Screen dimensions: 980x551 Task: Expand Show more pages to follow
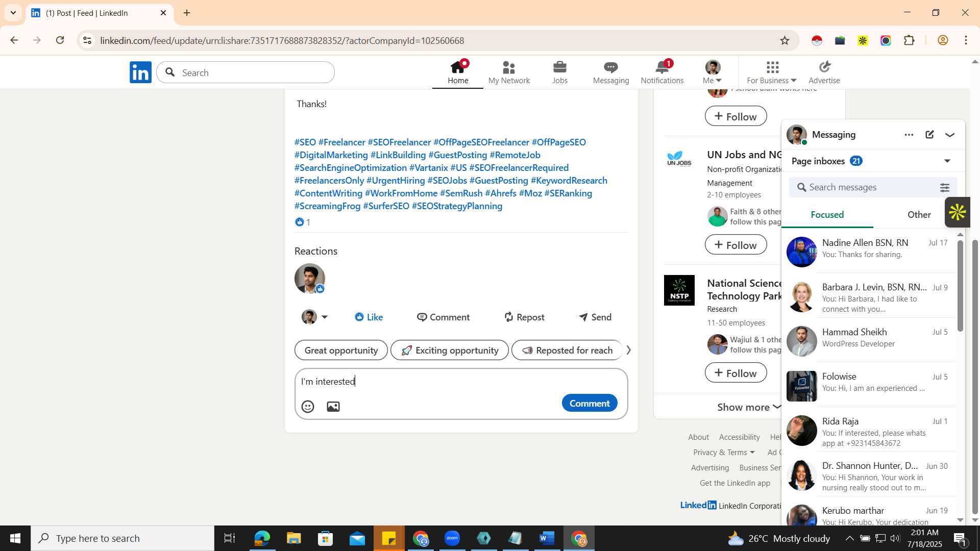[x=749, y=407]
